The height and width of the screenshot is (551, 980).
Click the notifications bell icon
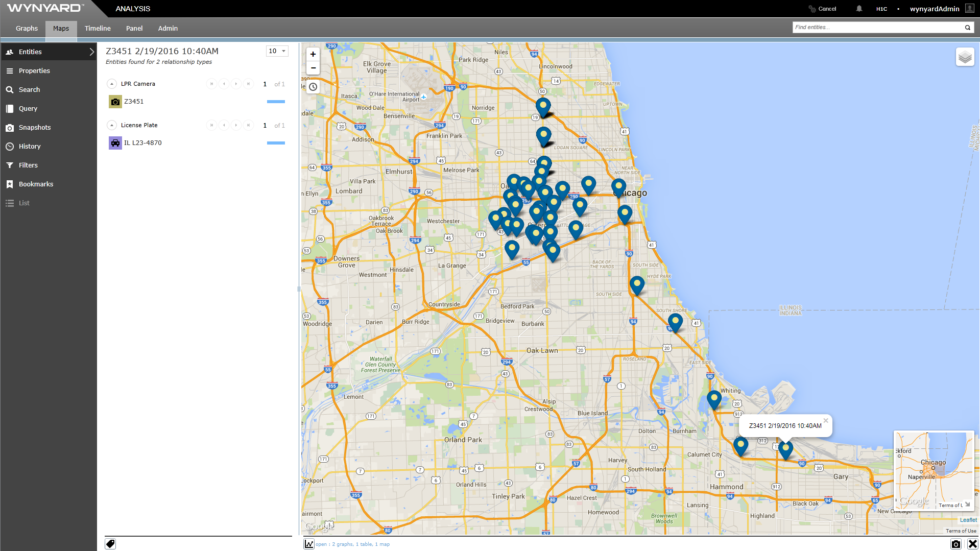859,9
